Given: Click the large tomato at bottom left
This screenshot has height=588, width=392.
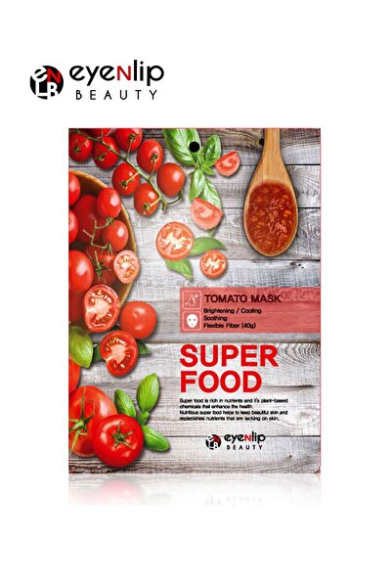Looking at the screenshot, I should [118, 440].
